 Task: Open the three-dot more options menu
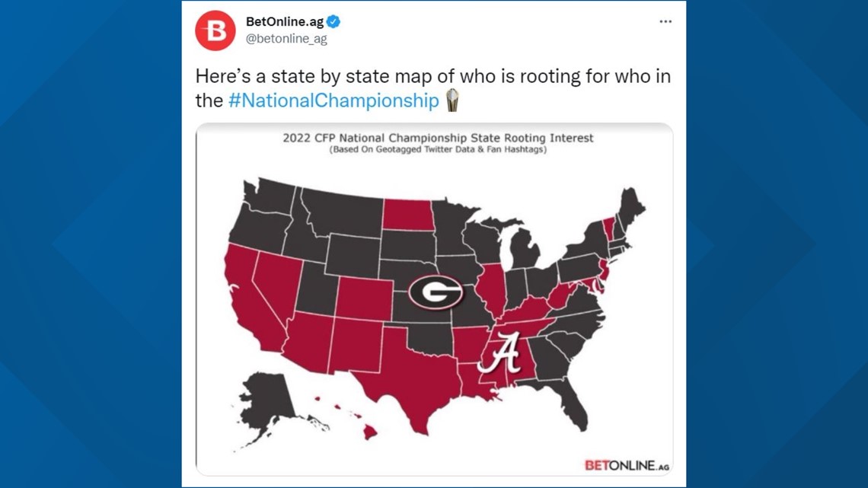pos(665,21)
